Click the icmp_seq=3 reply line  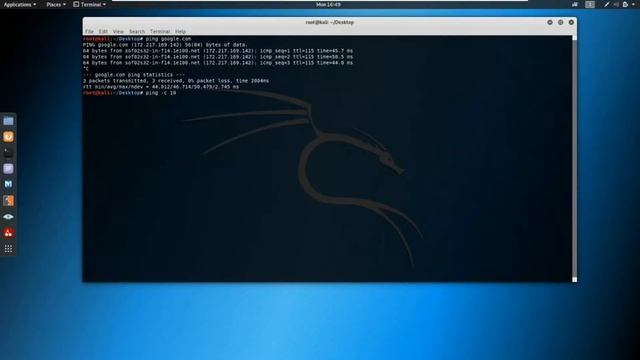pos(218,63)
